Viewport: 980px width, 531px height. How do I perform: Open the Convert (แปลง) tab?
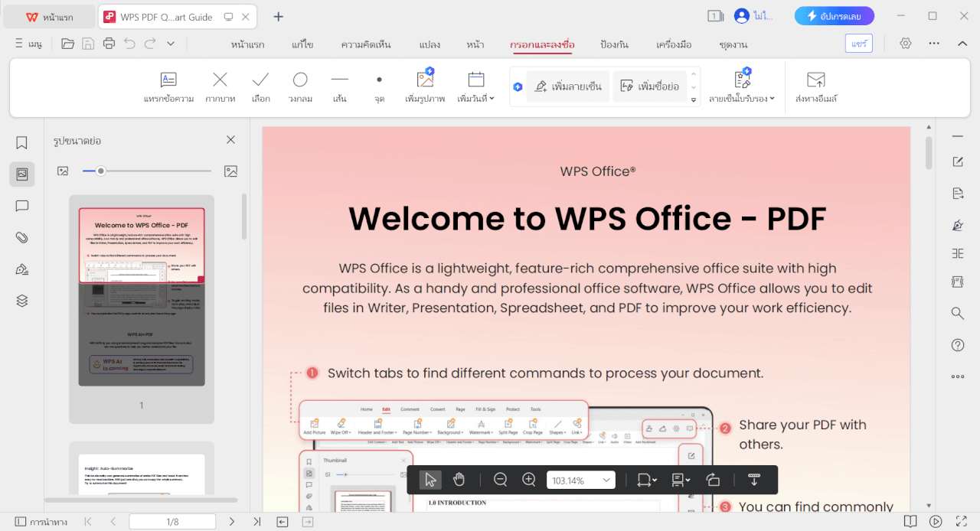(x=430, y=44)
